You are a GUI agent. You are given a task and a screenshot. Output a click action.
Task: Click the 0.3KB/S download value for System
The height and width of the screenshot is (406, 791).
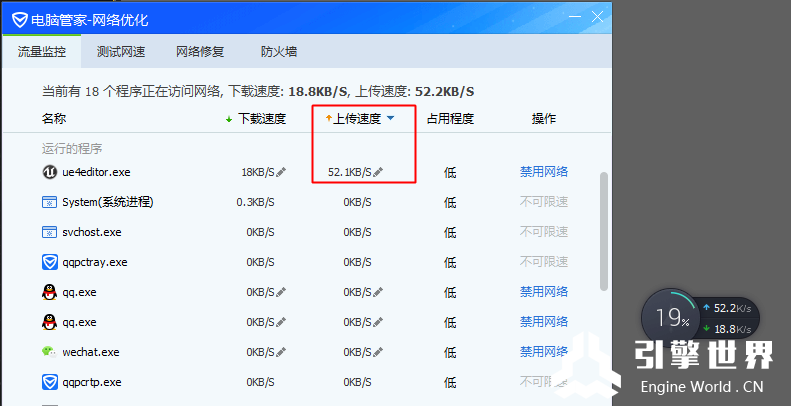(x=255, y=202)
